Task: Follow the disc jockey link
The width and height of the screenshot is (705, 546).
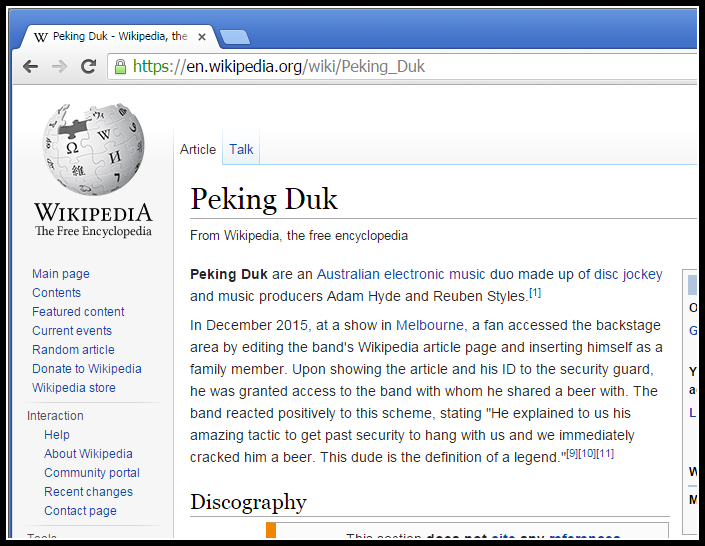Action: [x=628, y=274]
